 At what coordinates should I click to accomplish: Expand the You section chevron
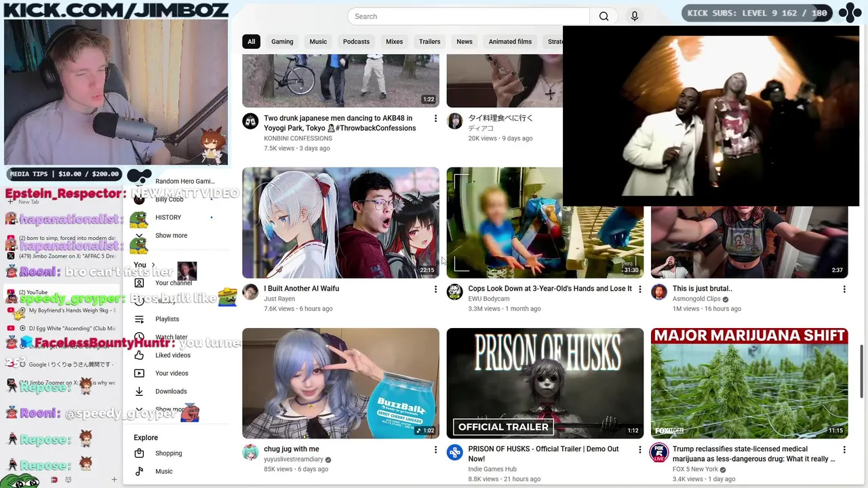(x=153, y=265)
